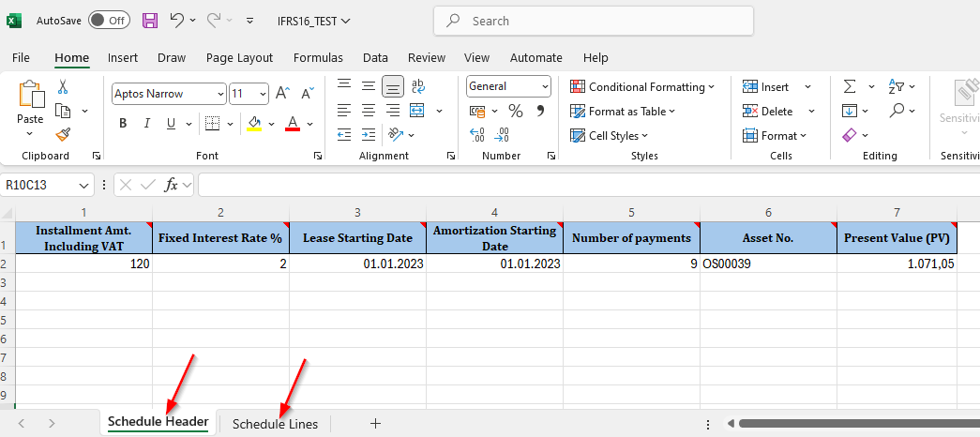Screen dimensions: 980x437
Task: Click the Decrease Indent icon
Action: tap(344, 134)
